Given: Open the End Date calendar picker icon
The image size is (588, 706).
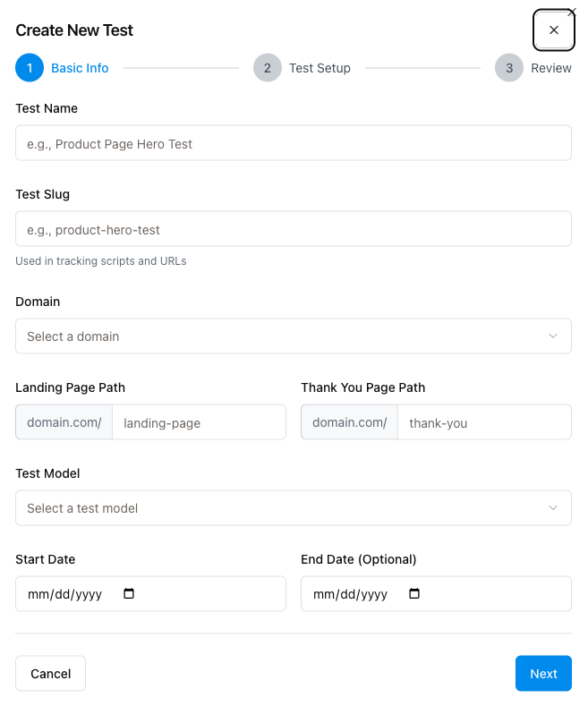Looking at the screenshot, I should point(413,593).
